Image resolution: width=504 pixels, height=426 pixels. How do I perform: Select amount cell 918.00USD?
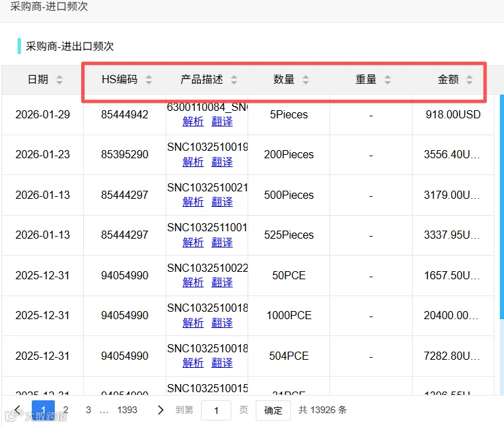[453, 114]
